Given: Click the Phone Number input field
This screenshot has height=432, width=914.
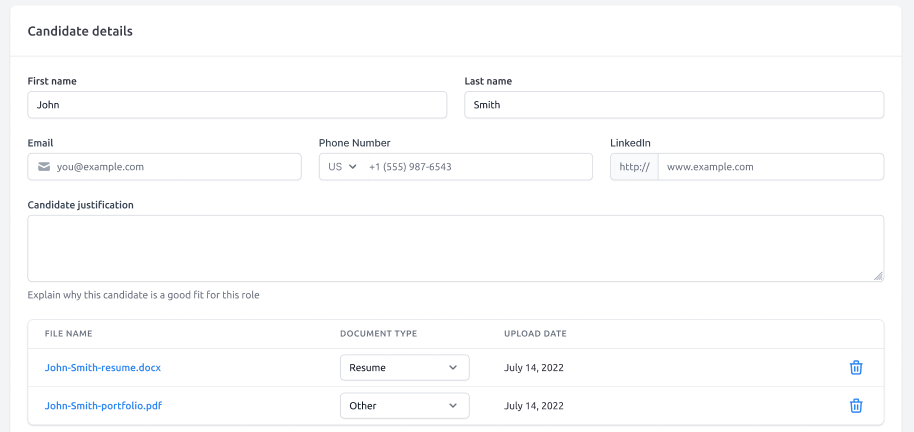Looking at the screenshot, I should [477, 167].
